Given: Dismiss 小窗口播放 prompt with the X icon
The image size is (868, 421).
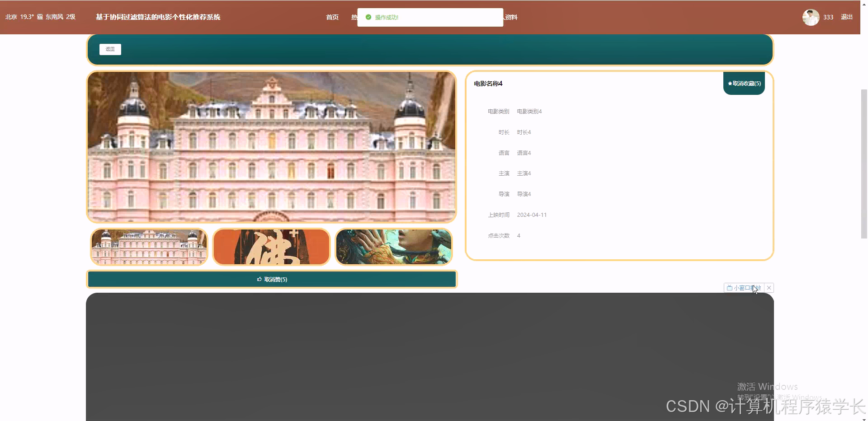Looking at the screenshot, I should pos(769,288).
